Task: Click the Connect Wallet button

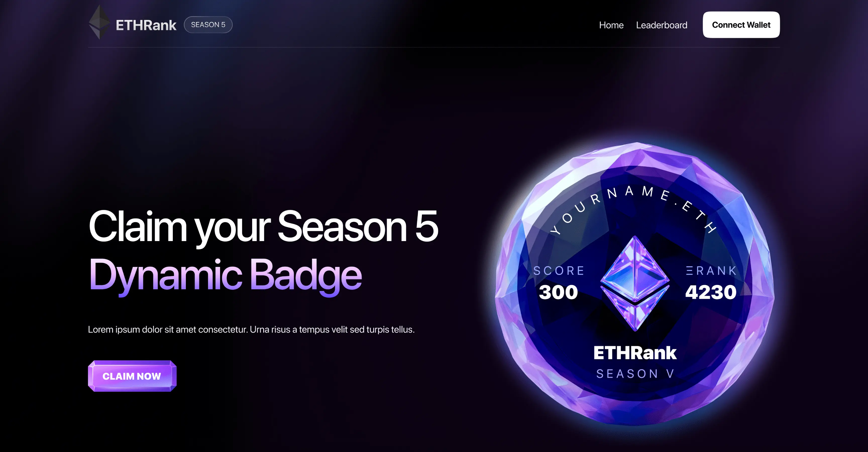Action: (741, 25)
